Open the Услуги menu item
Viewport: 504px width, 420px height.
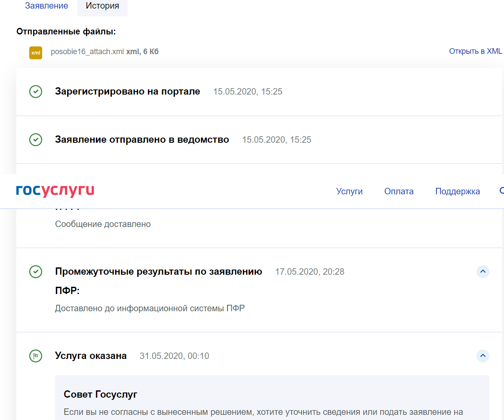pos(349,191)
